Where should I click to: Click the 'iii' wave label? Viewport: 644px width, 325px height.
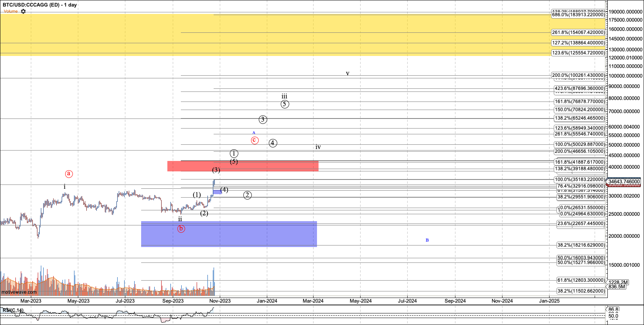pos(284,96)
